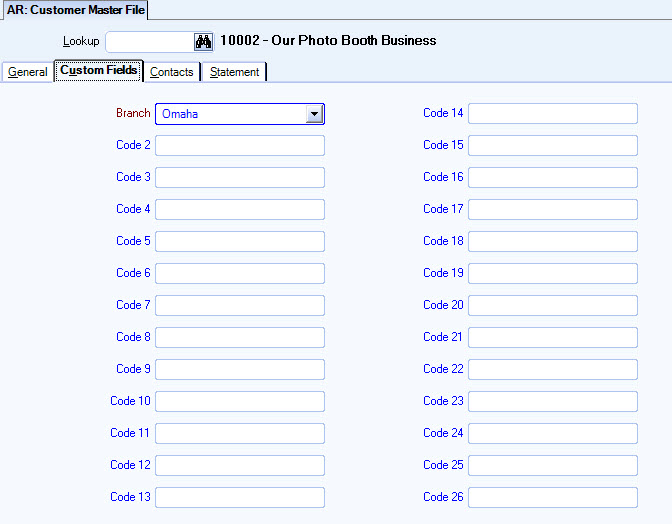Click into the Code 26 field
Screen dimensions: 672x524
point(552,498)
